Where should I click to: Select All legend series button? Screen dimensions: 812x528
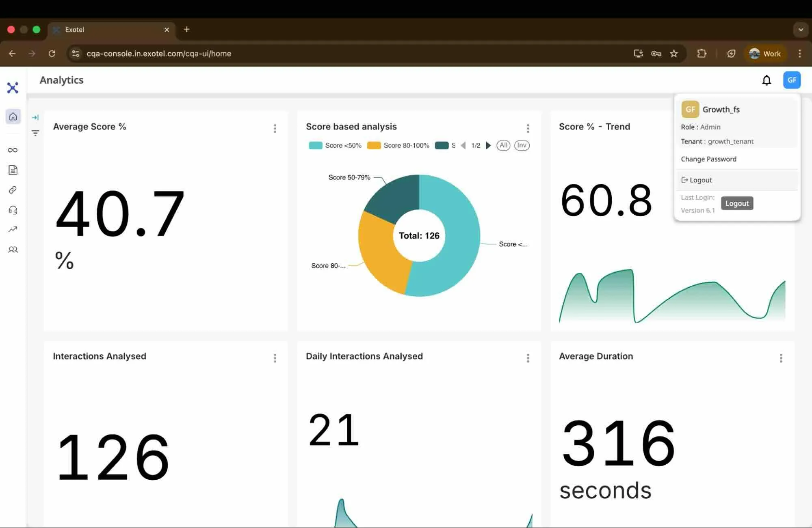pos(503,145)
